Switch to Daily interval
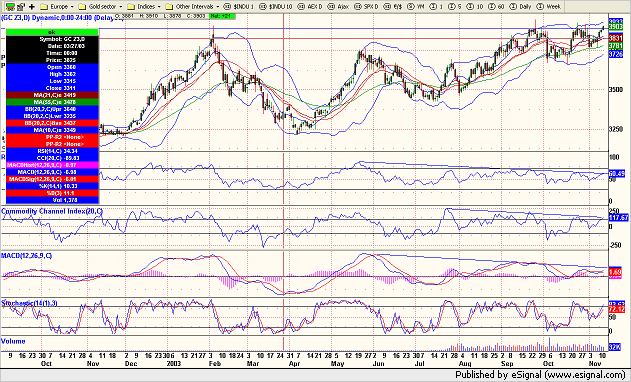 (520, 6)
